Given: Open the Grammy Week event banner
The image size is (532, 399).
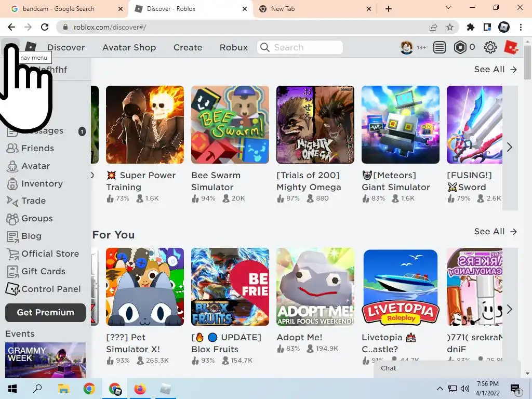Looking at the screenshot, I should coord(46,360).
